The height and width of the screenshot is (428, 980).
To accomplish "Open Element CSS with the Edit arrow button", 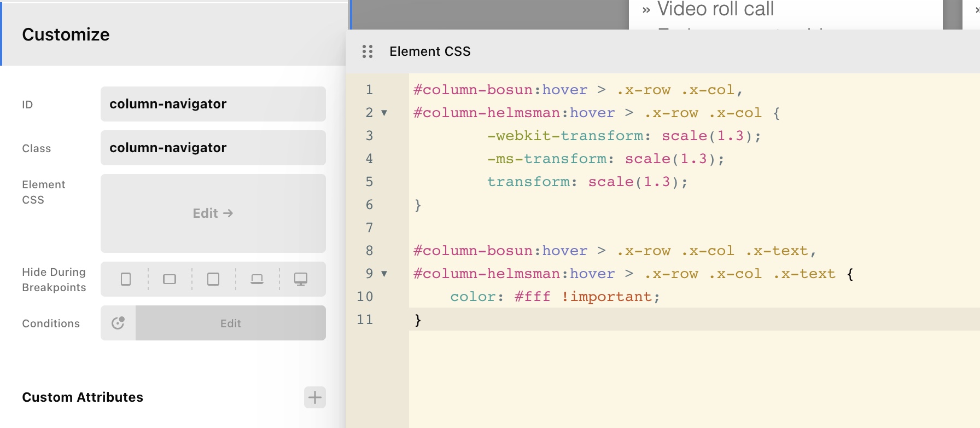I will [x=213, y=213].
